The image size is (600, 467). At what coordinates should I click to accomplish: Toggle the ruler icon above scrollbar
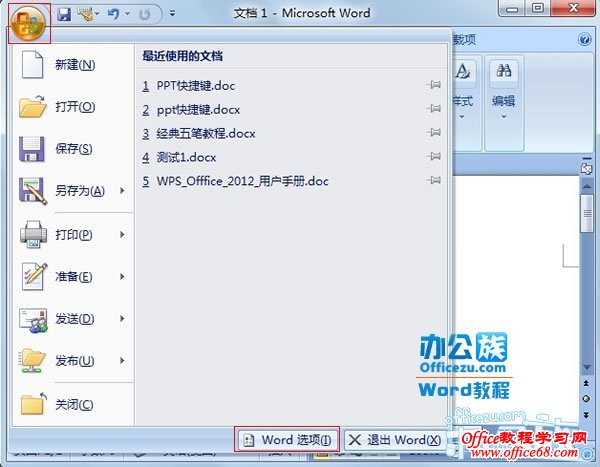[x=587, y=168]
